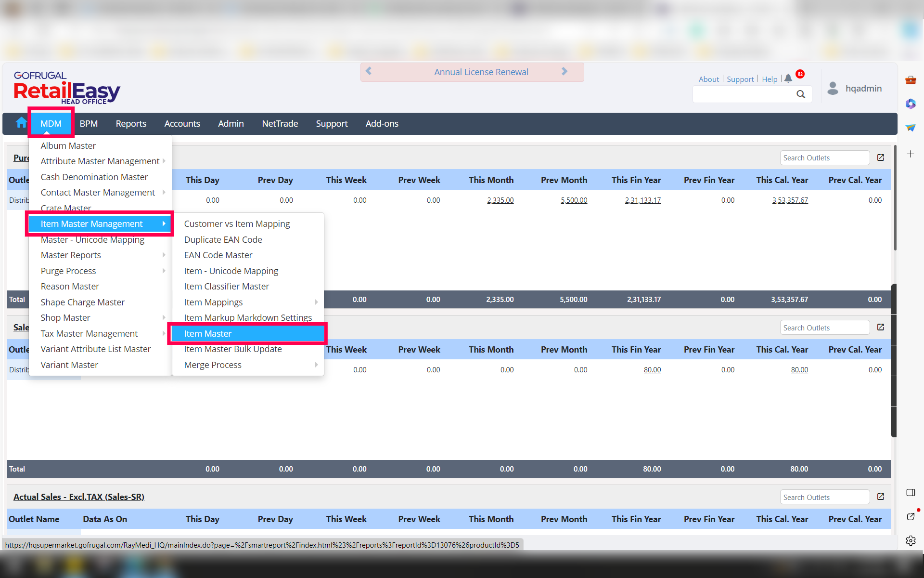Select Item Master menu entry
Image resolution: width=924 pixels, height=578 pixels.
point(208,333)
